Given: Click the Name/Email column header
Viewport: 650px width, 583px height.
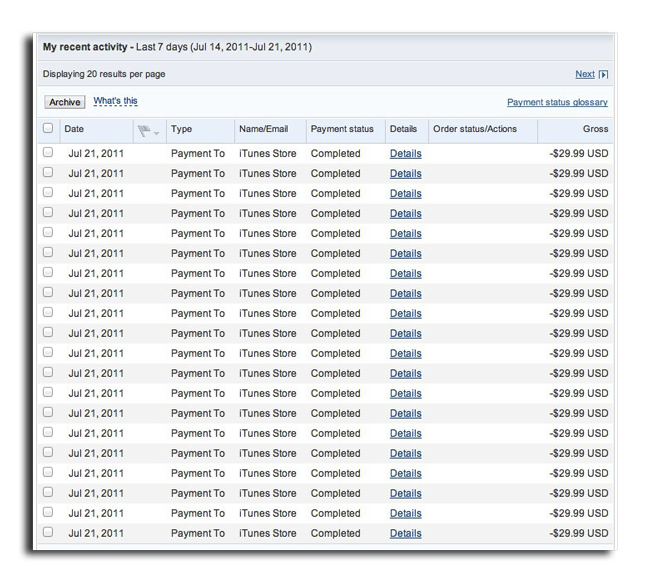Looking at the screenshot, I should click(x=265, y=129).
